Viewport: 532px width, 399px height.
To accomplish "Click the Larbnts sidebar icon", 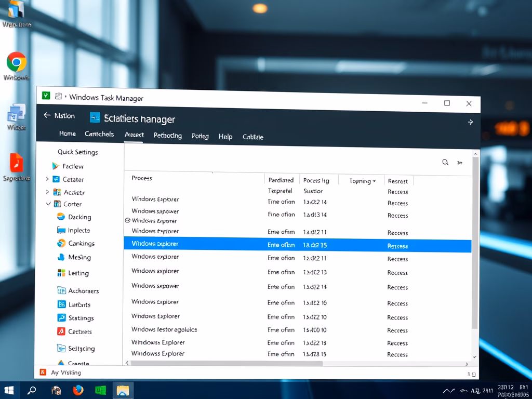I will tap(62, 304).
